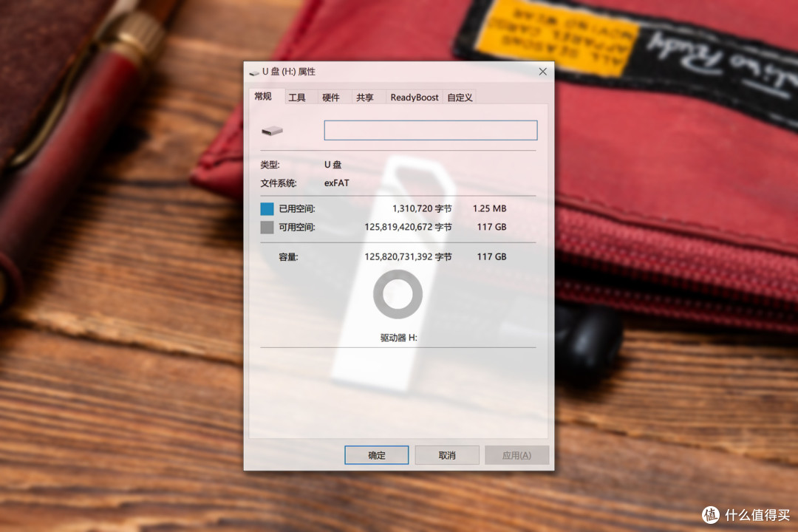This screenshot has height=532, width=798.
Task: Click the exFAT file system value
Action: (x=336, y=183)
